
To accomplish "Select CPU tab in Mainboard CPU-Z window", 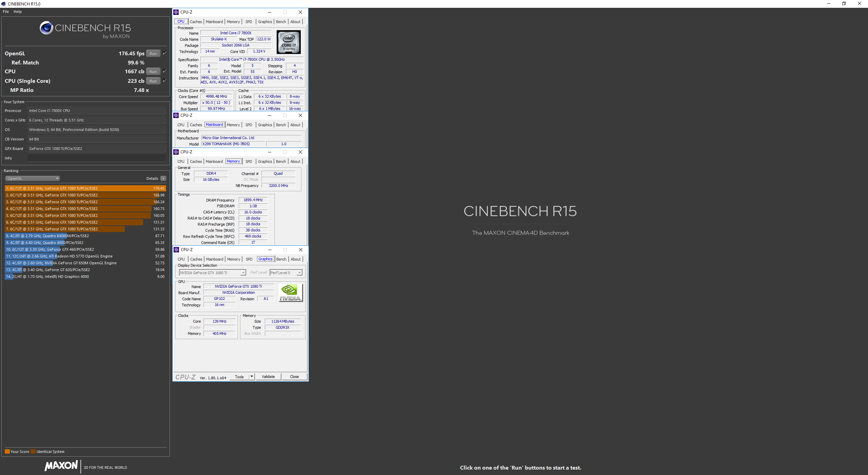I will pos(181,125).
